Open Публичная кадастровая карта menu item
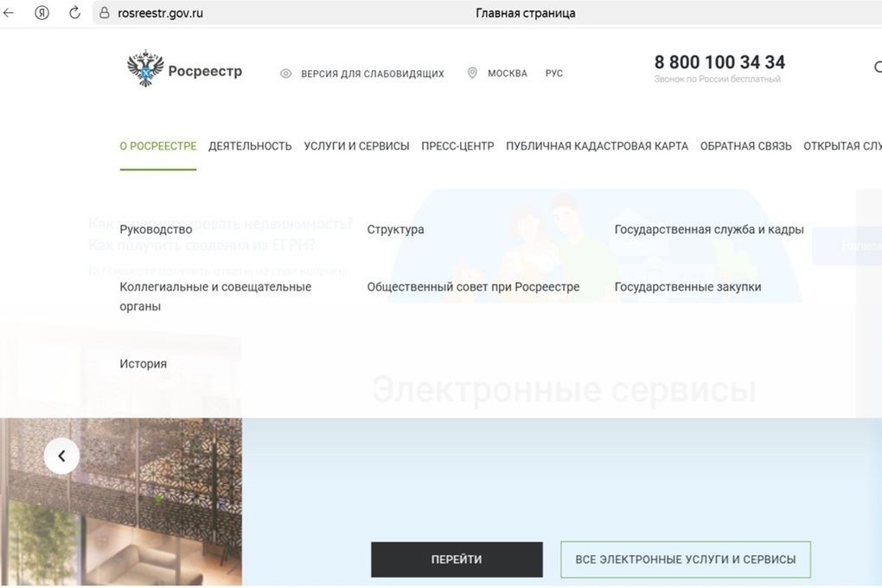882x588 pixels. pos(597,146)
